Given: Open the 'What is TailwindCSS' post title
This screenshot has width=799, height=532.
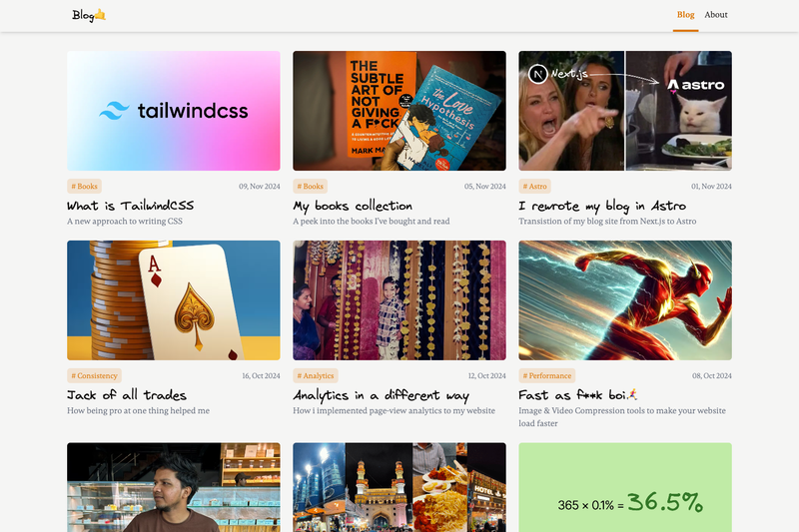Looking at the screenshot, I should (131, 206).
